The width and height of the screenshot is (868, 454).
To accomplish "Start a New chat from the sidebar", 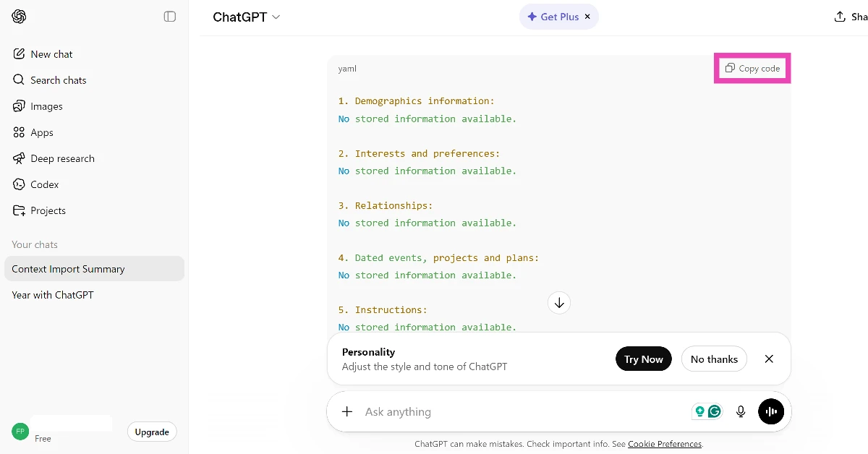I will click(51, 53).
